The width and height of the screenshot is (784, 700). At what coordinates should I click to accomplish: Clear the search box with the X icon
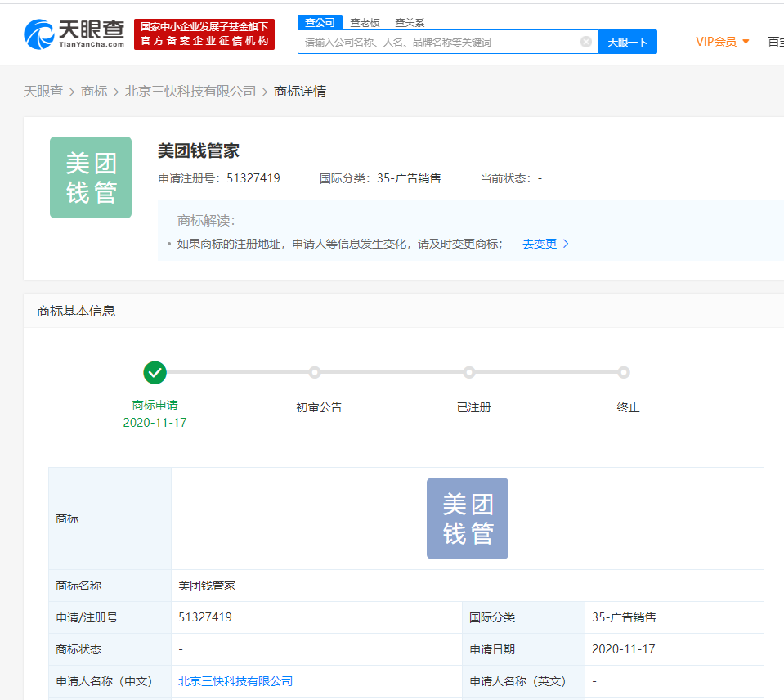[586, 42]
